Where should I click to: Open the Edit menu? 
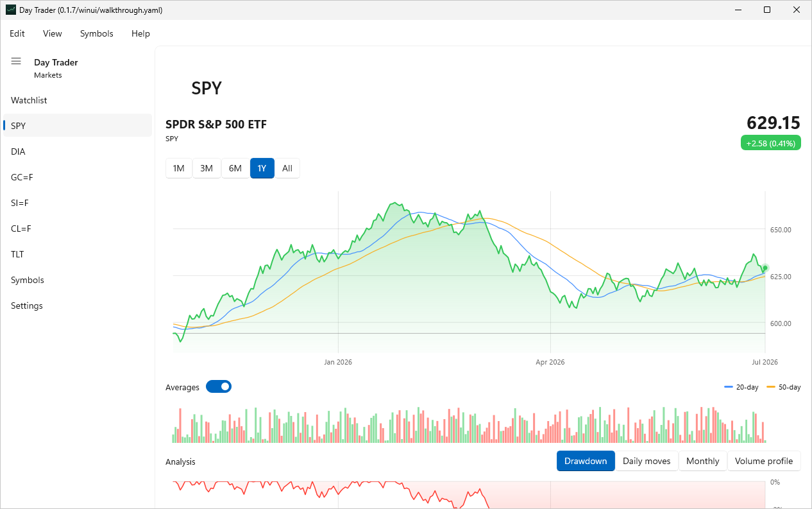[17, 33]
